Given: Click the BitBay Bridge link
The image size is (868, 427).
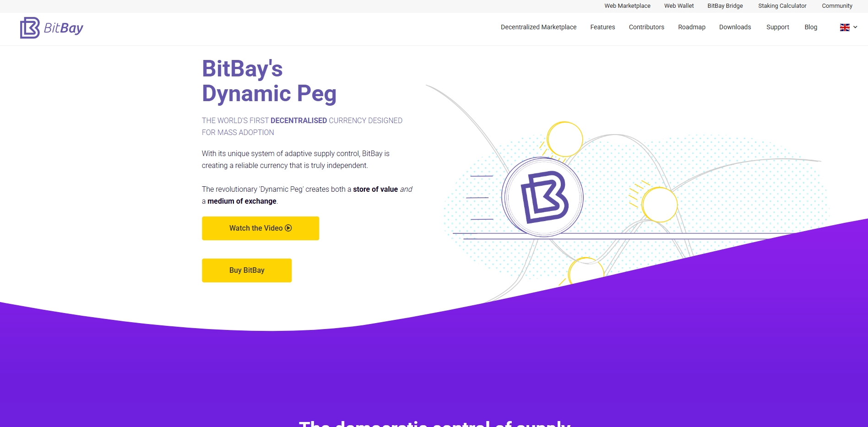Looking at the screenshot, I should point(725,6).
